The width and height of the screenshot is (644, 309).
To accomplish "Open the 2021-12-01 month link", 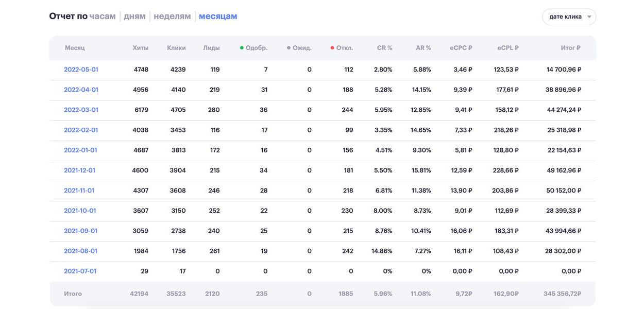I will [x=79, y=170].
